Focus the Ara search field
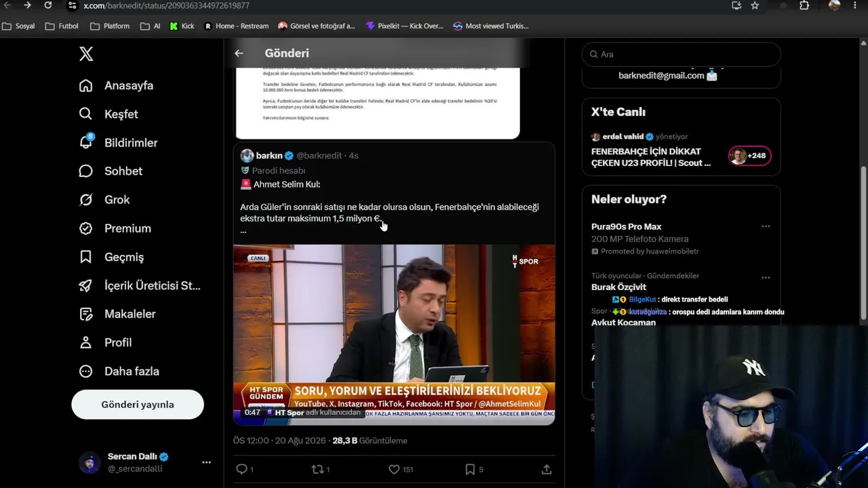Viewport: 868px width, 488px height. click(682, 54)
